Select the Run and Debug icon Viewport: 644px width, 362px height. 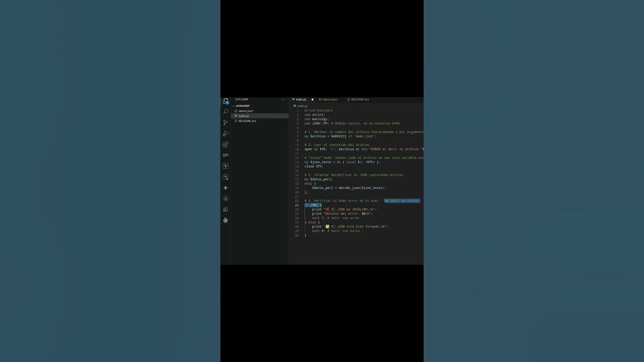(x=225, y=133)
